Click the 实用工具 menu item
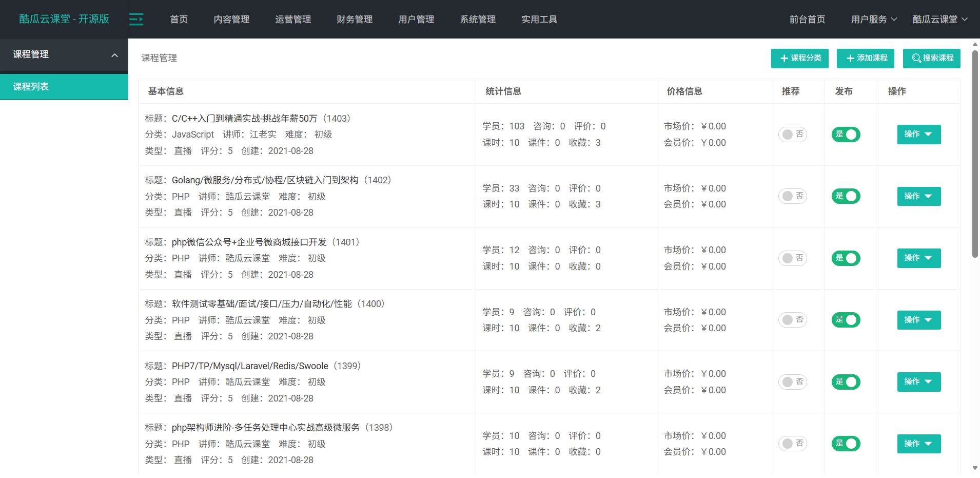 (539, 19)
